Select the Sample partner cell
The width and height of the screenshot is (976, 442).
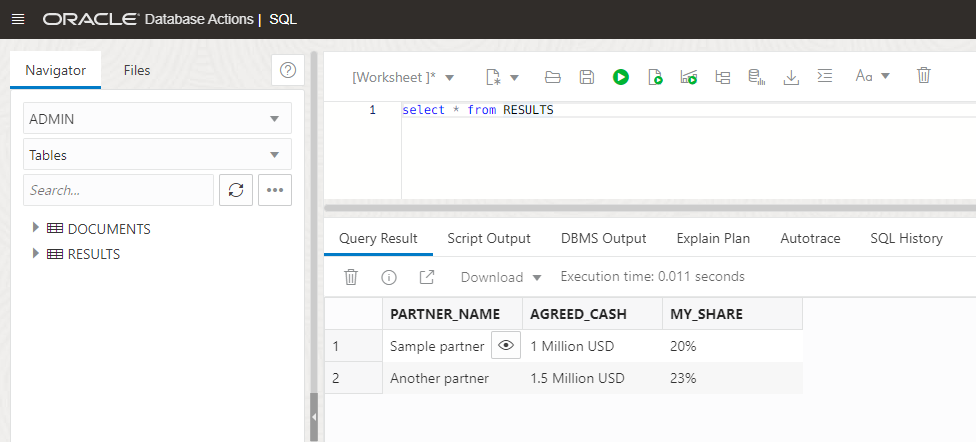click(x=437, y=346)
